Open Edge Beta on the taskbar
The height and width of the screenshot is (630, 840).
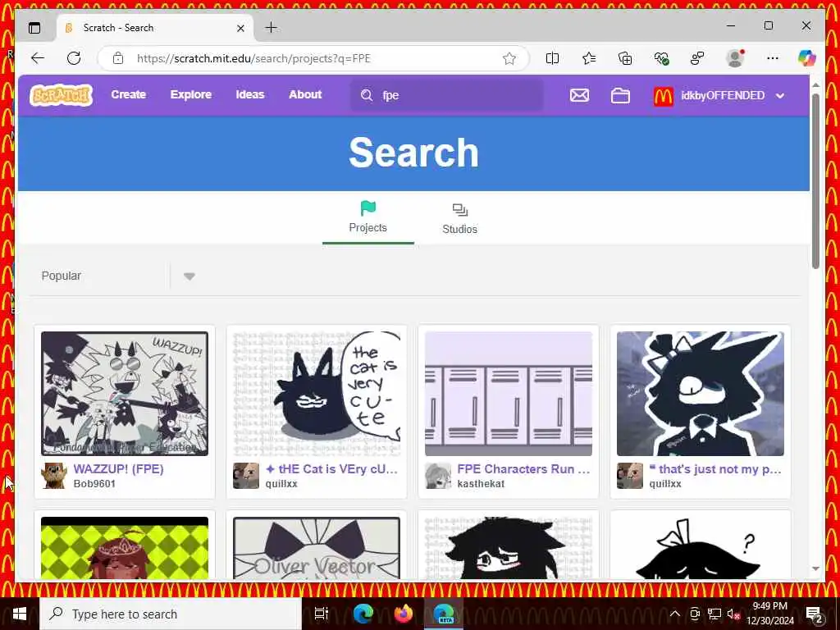tap(444, 614)
